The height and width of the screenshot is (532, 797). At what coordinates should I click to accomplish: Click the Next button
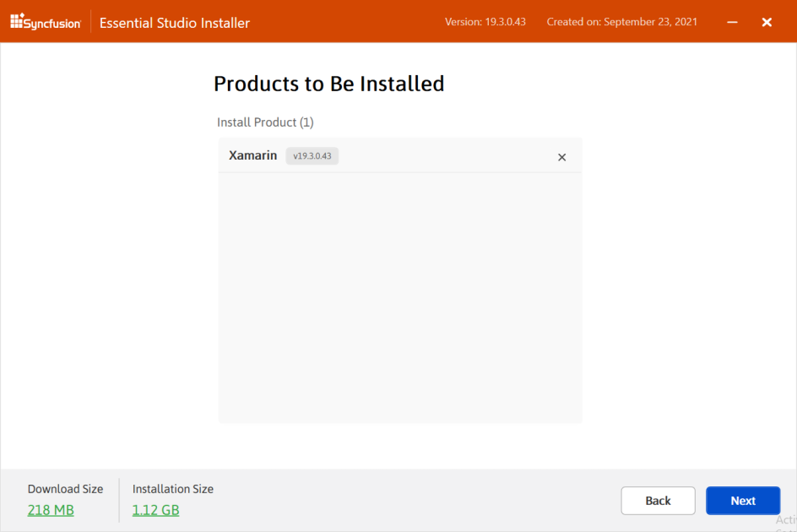coord(743,501)
